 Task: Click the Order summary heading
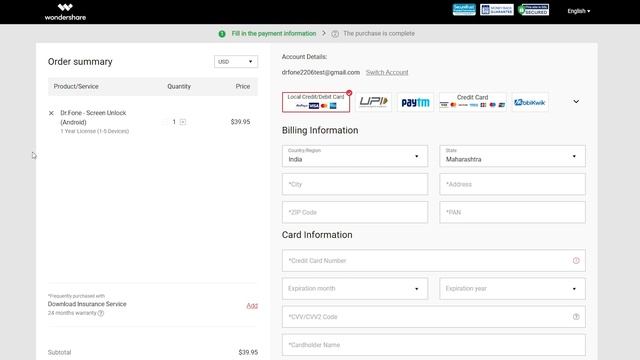click(x=80, y=62)
